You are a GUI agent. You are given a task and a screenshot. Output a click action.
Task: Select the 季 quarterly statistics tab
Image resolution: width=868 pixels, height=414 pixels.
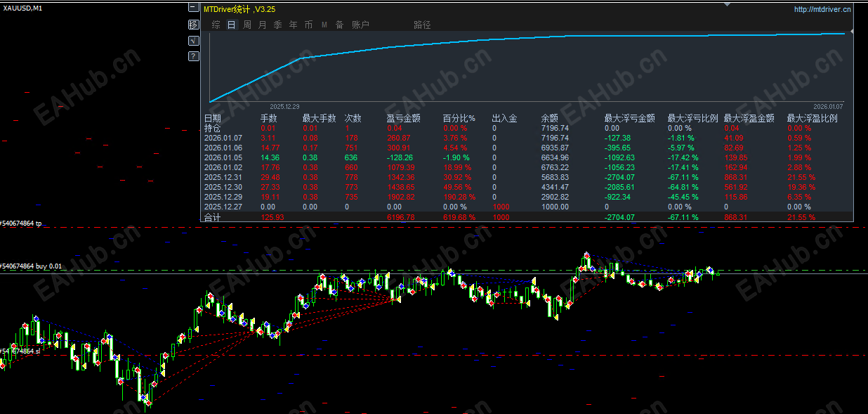(277, 25)
